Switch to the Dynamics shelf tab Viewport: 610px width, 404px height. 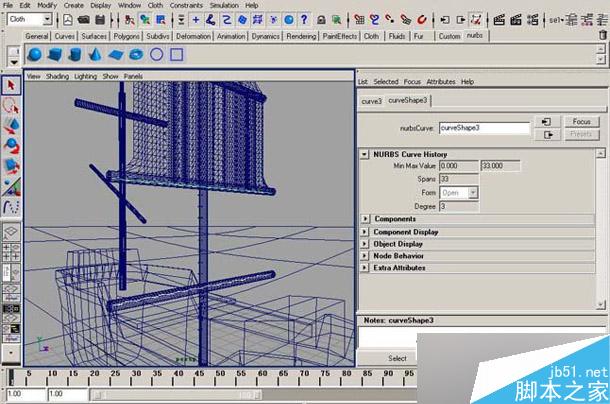(x=265, y=36)
